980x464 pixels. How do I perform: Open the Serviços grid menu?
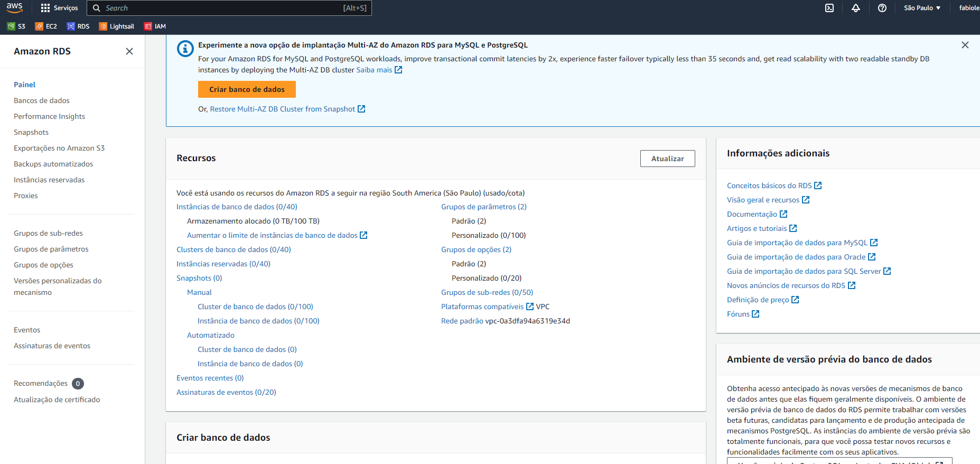click(x=59, y=8)
